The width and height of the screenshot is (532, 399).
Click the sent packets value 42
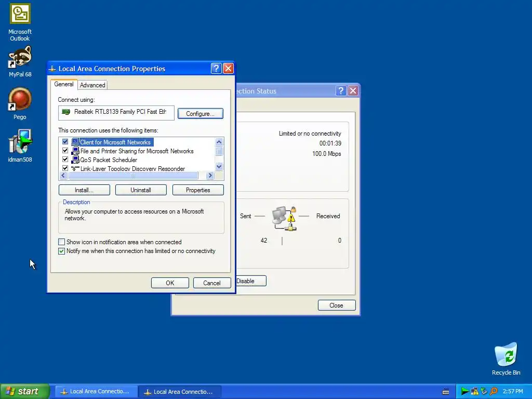(263, 241)
